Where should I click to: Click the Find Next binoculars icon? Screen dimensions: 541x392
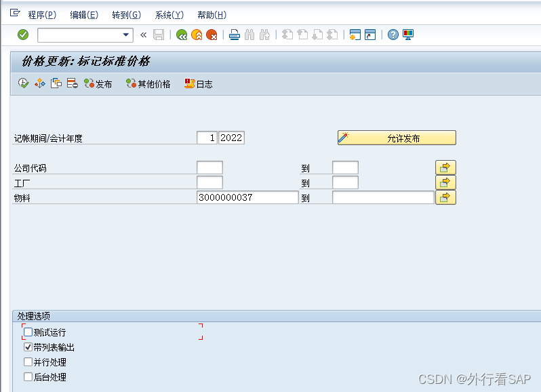point(264,35)
